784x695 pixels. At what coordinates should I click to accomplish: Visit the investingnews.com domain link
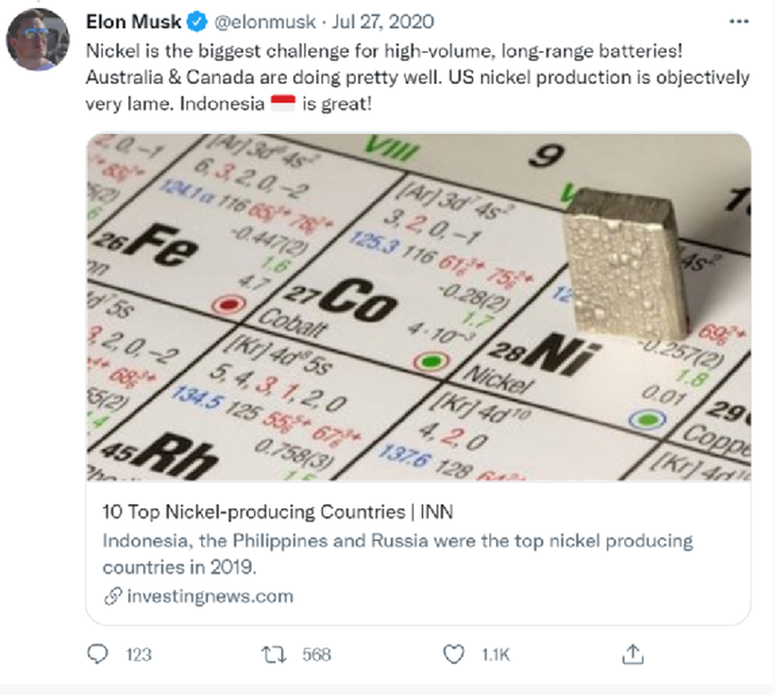[x=210, y=596]
